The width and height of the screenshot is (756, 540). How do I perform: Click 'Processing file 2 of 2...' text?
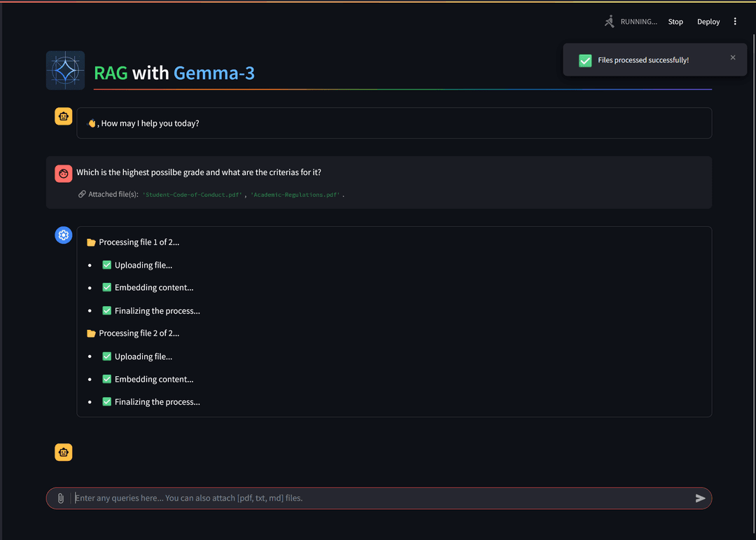tap(139, 333)
